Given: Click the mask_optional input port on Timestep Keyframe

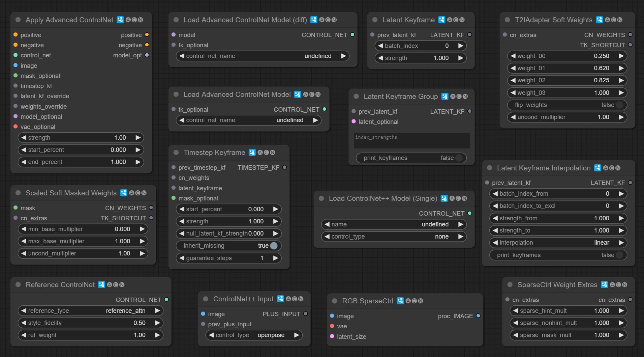Looking at the screenshot, I should [174, 198].
